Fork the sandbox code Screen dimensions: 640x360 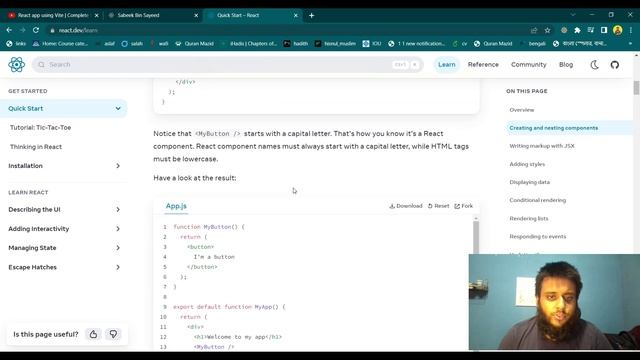click(464, 206)
